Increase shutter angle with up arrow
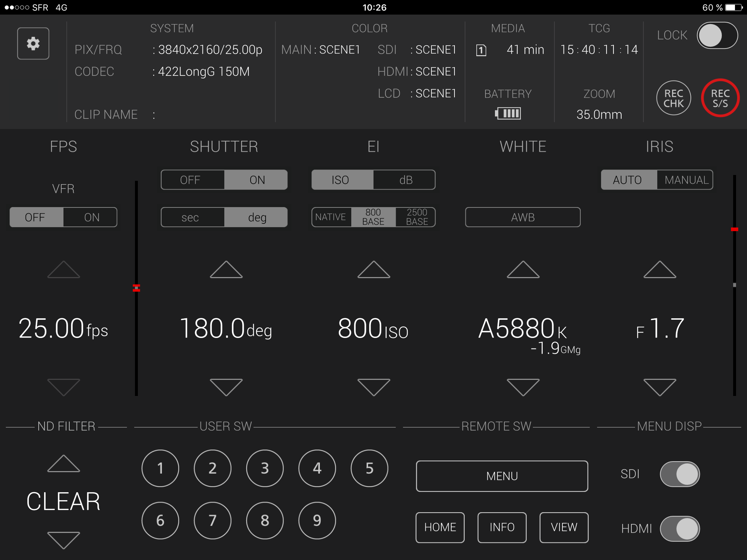 226,270
